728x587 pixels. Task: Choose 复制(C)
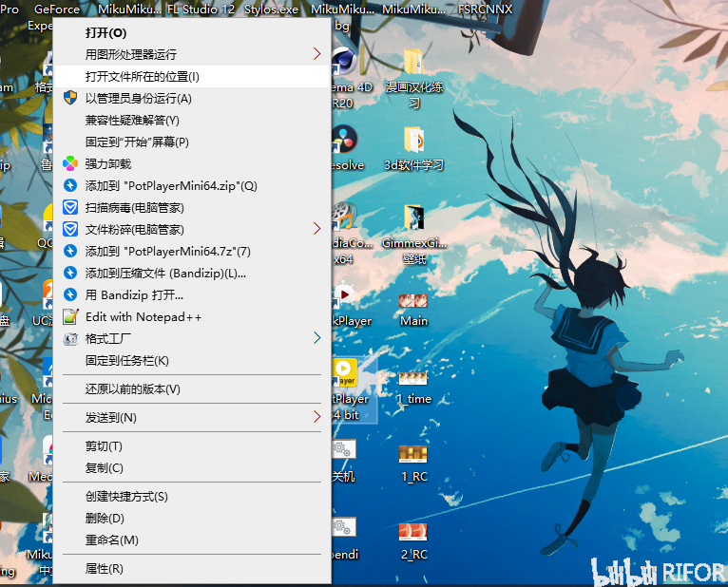191,468
